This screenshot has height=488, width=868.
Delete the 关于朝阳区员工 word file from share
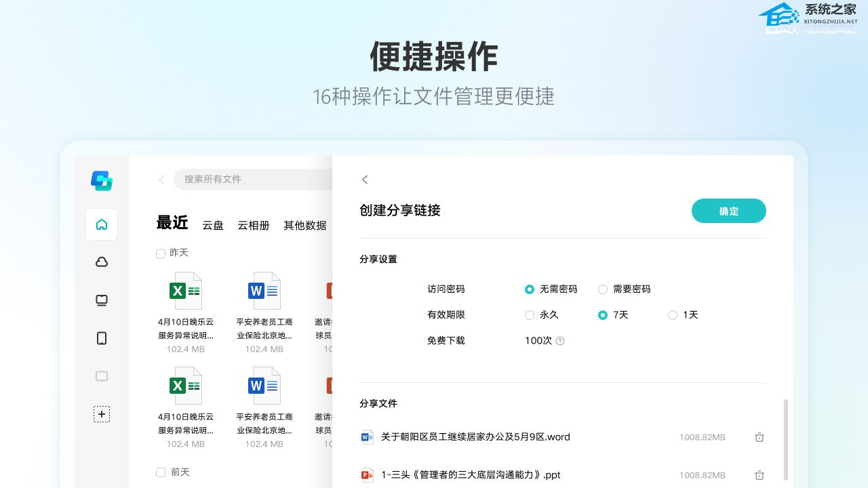pyautogui.click(x=759, y=437)
